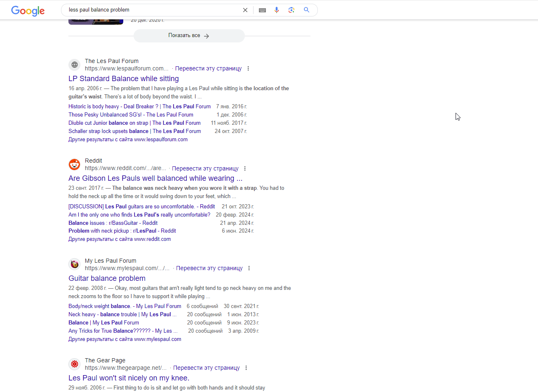
Task: Click the https://www.reddit.com URL text
Action: [x=126, y=168]
